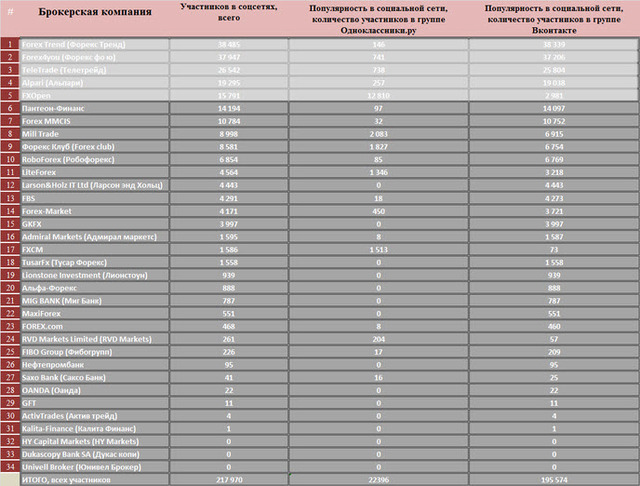This screenshot has height=486, width=640.
Task: Select the 'FOREX.com' cell
Action: (95, 326)
